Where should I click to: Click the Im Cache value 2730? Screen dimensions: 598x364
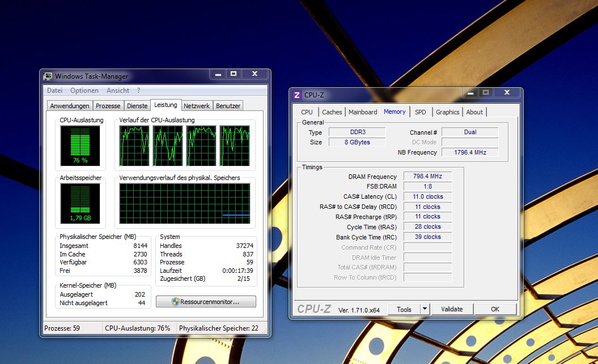(140, 254)
